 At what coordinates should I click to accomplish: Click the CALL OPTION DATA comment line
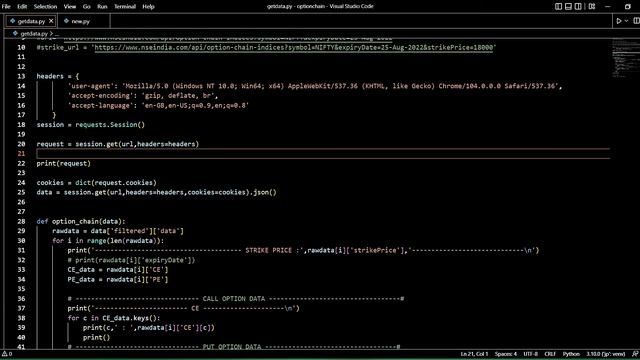(x=236, y=299)
